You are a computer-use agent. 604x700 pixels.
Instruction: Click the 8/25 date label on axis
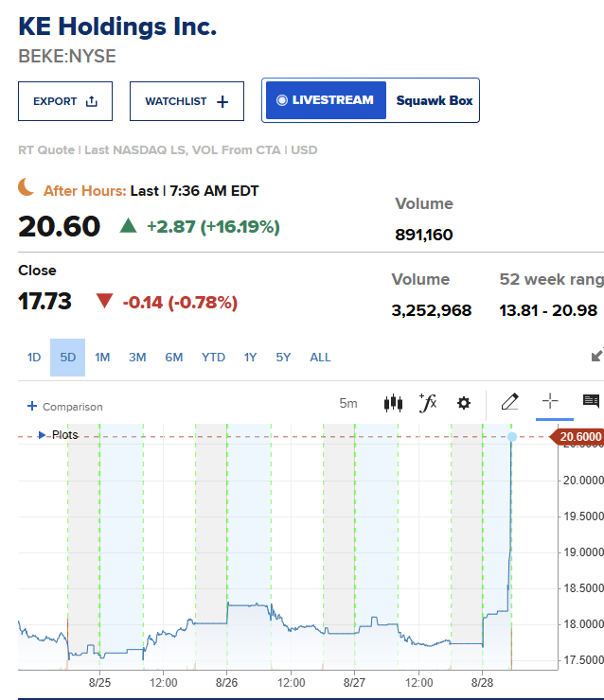pos(99,683)
